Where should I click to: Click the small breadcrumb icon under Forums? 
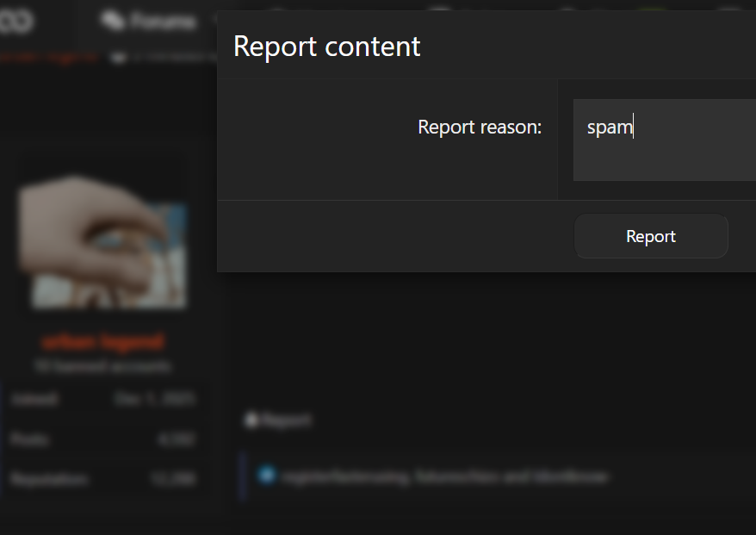click(x=118, y=58)
